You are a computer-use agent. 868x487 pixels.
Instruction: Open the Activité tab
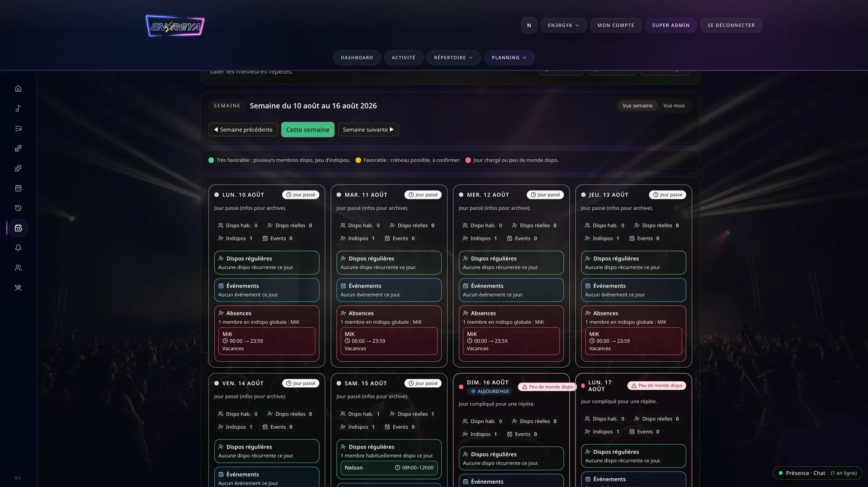point(404,58)
